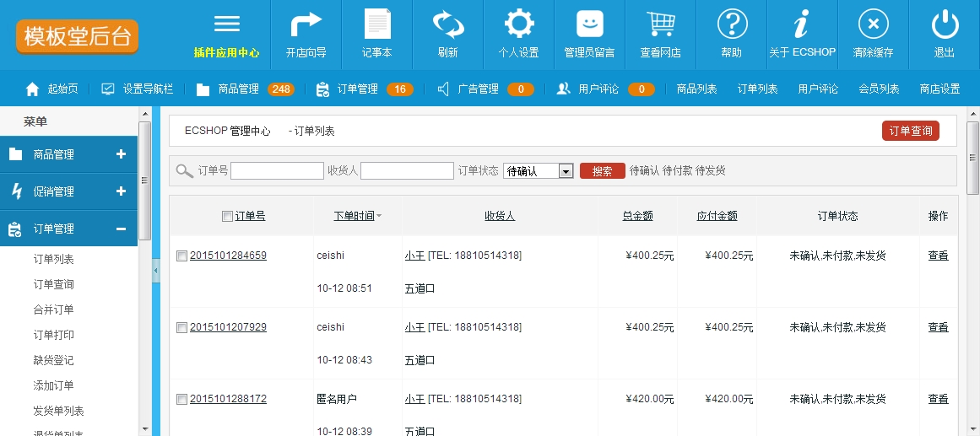Select 合并订单 in the sidebar menu
This screenshot has height=436, width=980.
tap(53, 310)
